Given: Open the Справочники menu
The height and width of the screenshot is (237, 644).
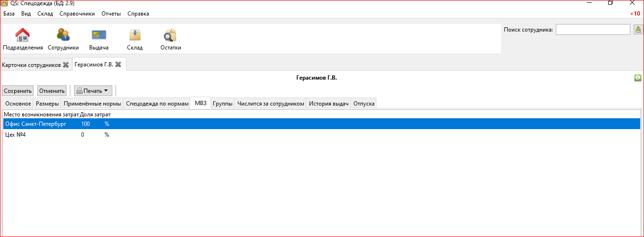Looking at the screenshot, I should point(77,14).
